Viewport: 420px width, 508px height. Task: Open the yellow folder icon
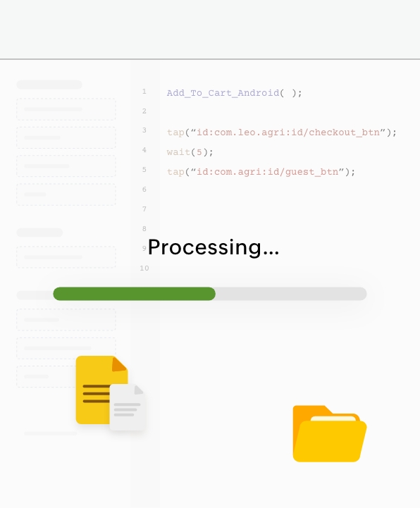330,433
